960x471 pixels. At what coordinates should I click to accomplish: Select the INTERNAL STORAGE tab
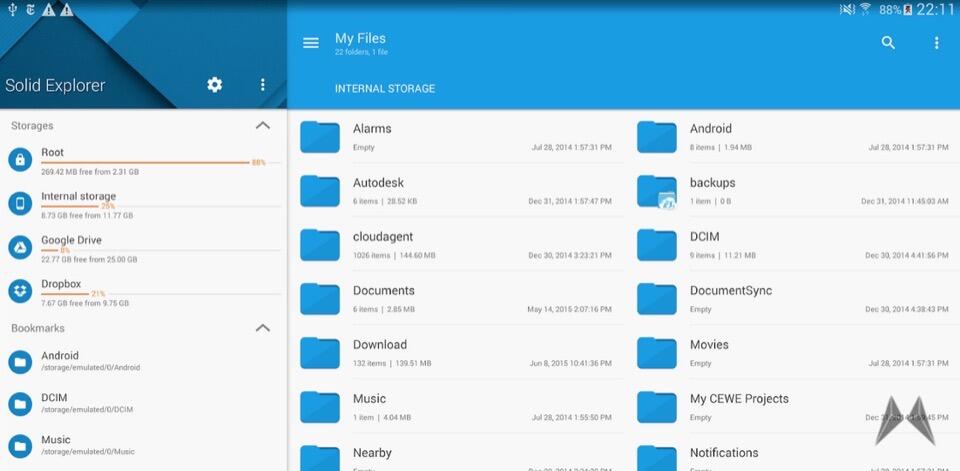[384, 89]
